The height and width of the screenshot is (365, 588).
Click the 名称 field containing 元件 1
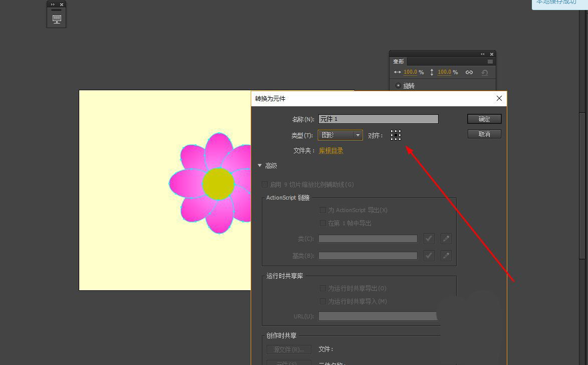(x=378, y=119)
